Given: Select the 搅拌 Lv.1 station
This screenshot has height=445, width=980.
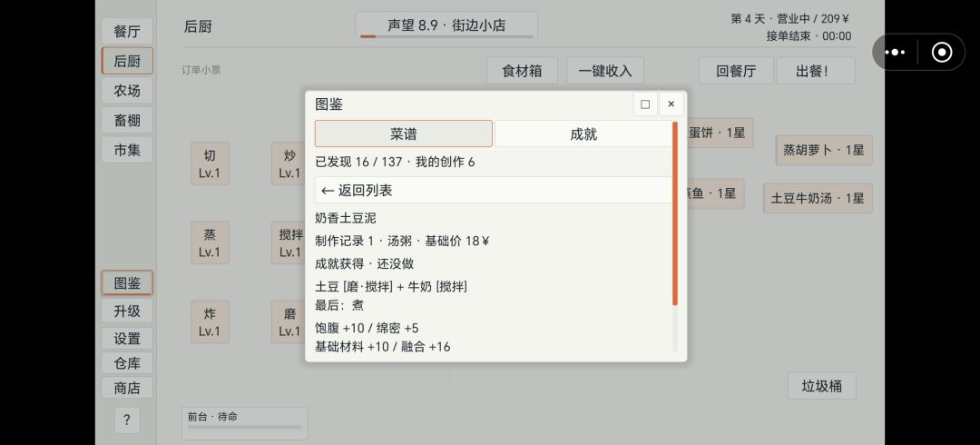Looking at the screenshot, I should click(289, 242).
